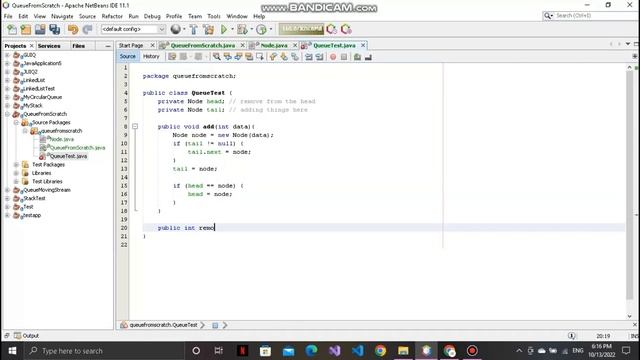Select QueueFromScratch.java in the project tree
Screen dimensions: 640x360
[77, 148]
